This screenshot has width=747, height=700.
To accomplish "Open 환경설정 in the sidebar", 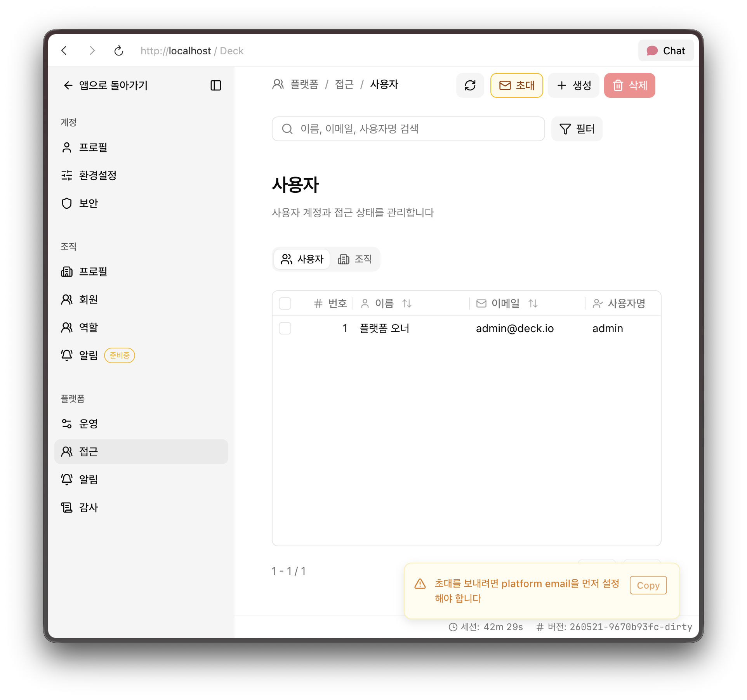I will tap(141, 175).
